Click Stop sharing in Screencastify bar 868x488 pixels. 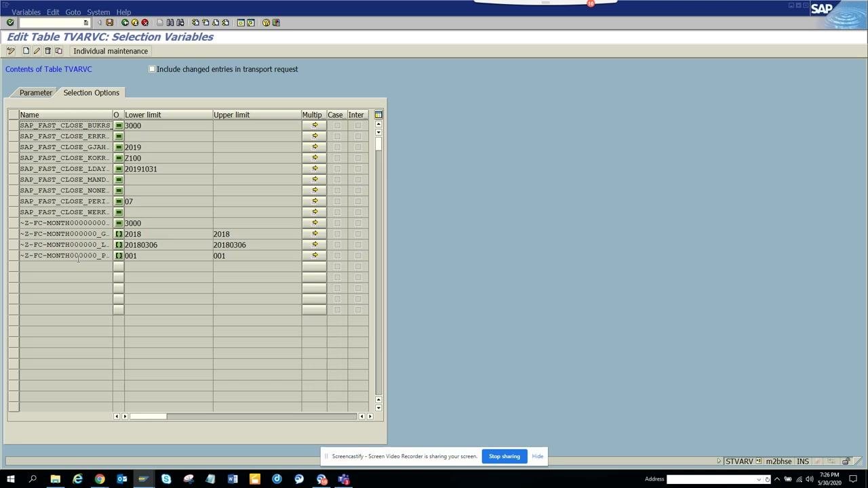coord(505,456)
